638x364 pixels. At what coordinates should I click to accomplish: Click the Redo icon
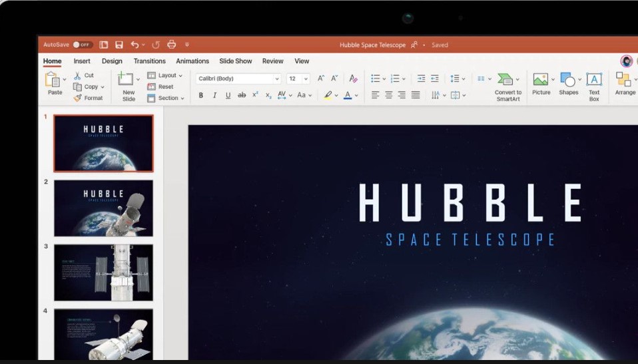tap(155, 45)
